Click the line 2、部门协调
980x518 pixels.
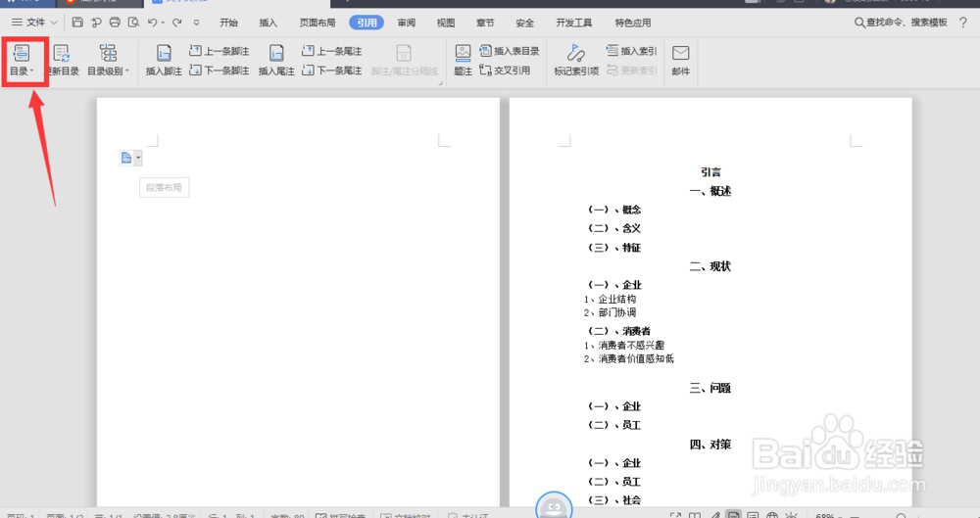click(x=610, y=312)
